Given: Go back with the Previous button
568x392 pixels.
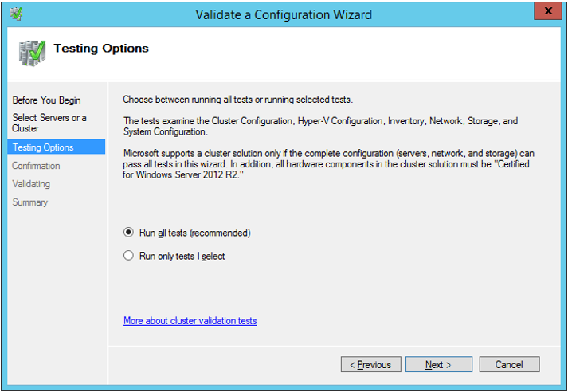Looking at the screenshot, I should (370, 364).
